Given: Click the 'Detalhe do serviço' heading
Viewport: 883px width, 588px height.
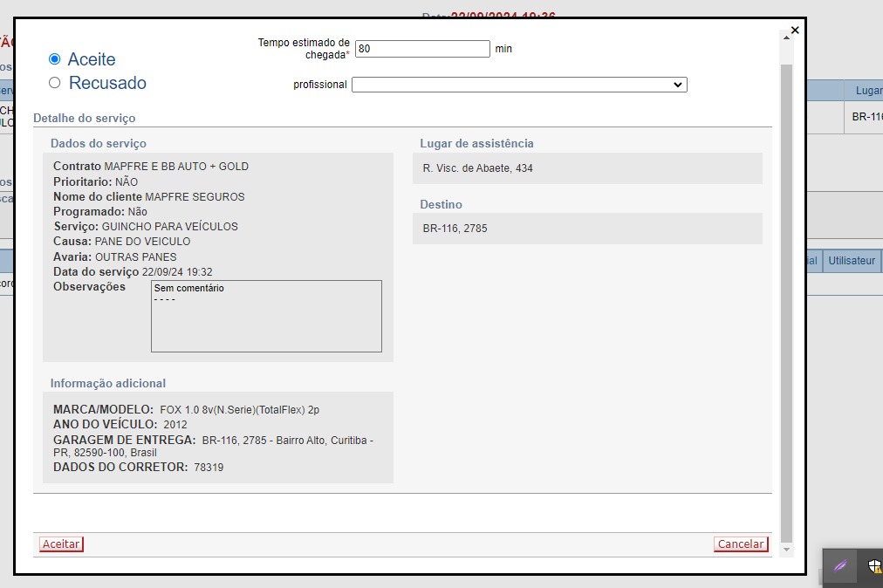Looking at the screenshot, I should pyautogui.click(x=85, y=119).
